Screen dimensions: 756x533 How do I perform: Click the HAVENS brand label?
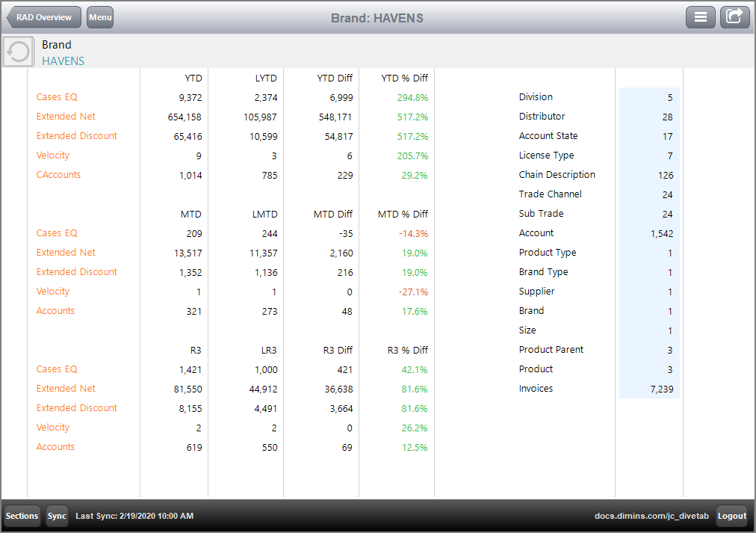63,61
